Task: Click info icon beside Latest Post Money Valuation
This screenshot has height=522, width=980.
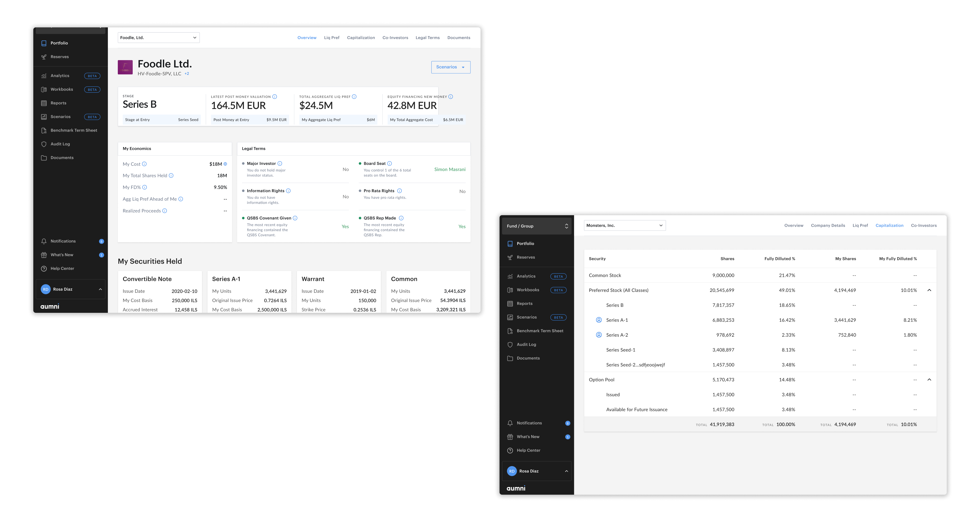Action: [x=275, y=97]
